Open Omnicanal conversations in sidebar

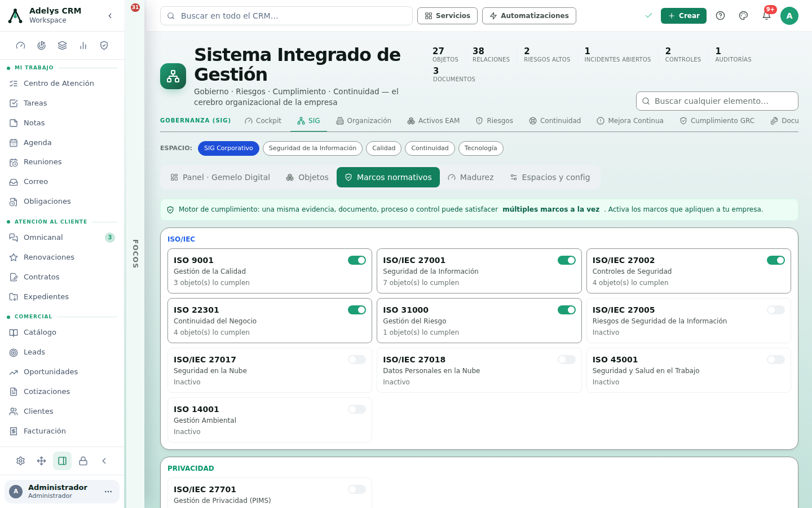click(x=62, y=238)
